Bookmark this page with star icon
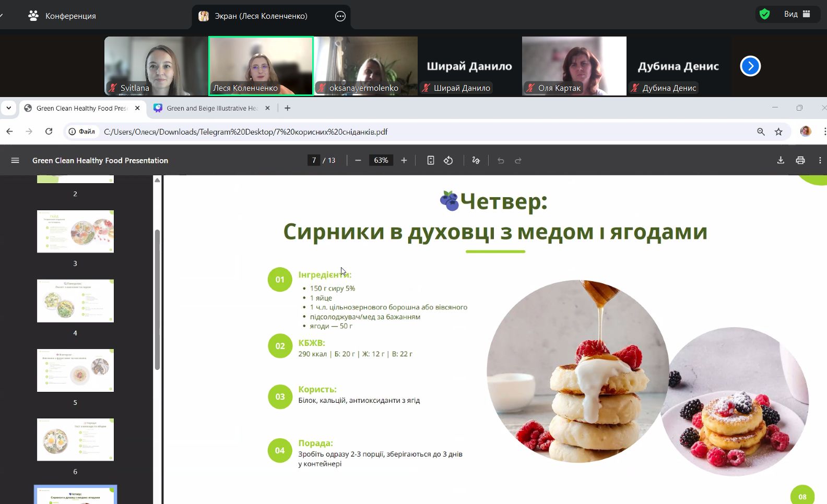 778,132
